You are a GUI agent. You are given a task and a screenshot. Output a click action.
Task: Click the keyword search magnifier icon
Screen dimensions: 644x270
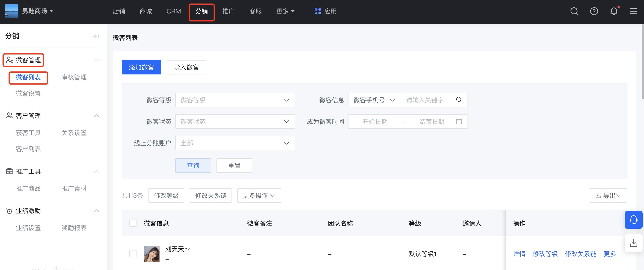(x=459, y=100)
